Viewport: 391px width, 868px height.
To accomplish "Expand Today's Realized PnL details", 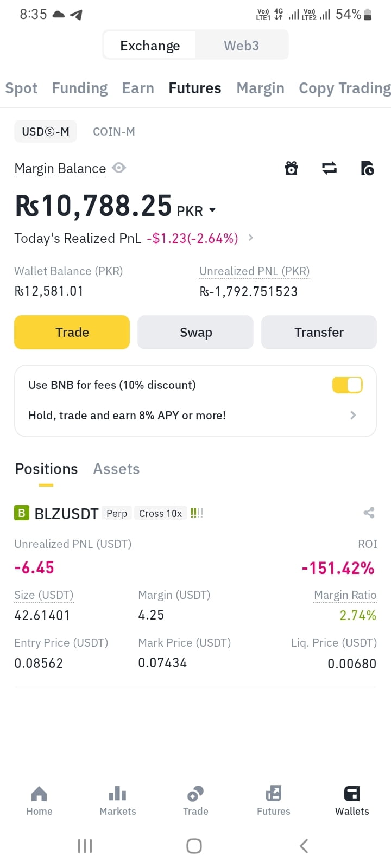I will point(250,238).
